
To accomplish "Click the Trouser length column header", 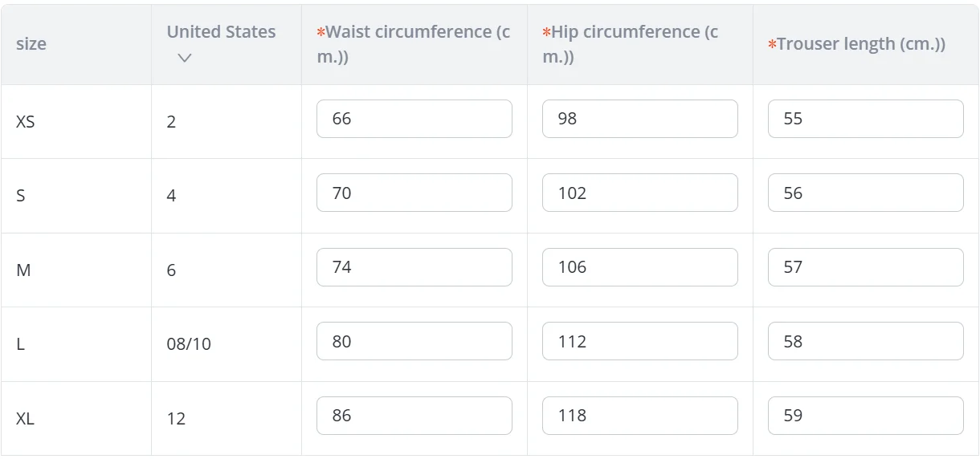I will click(860, 44).
